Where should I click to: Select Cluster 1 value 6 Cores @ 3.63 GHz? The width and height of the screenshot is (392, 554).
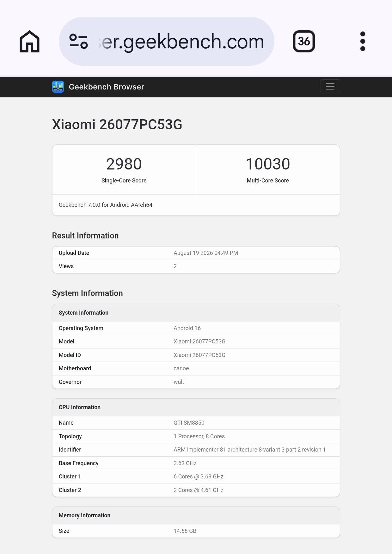pyautogui.click(x=199, y=477)
